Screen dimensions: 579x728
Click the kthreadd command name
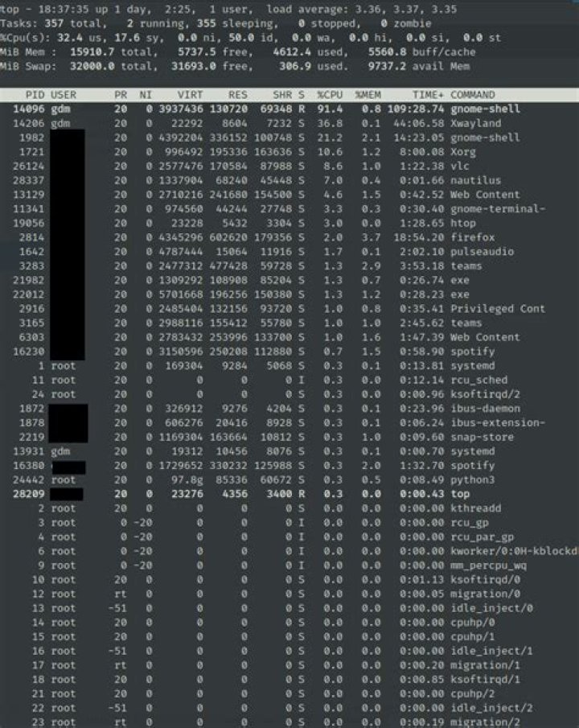coord(475,508)
